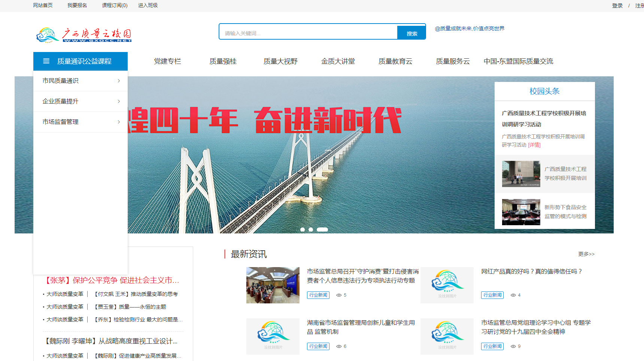Image resolution: width=644 pixels, height=361 pixels.
Task: Open the 质量教育云 nav item
Action: coord(395,61)
